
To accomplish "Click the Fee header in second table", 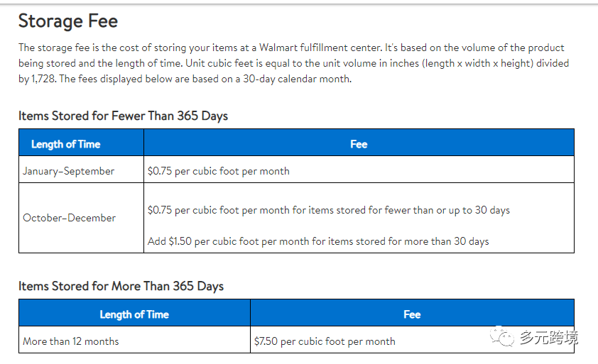I will tap(412, 314).
